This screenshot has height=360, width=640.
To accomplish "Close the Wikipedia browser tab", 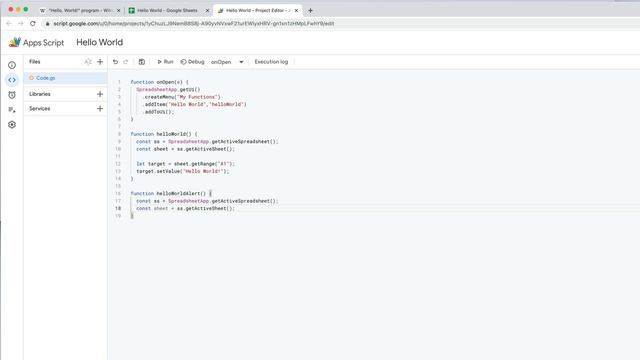I will (119, 10).
